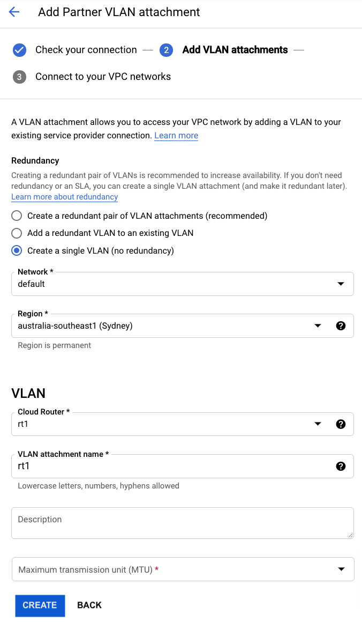Click the help icon next to Region field
Screen dimensions: 362x644
coord(341,325)
